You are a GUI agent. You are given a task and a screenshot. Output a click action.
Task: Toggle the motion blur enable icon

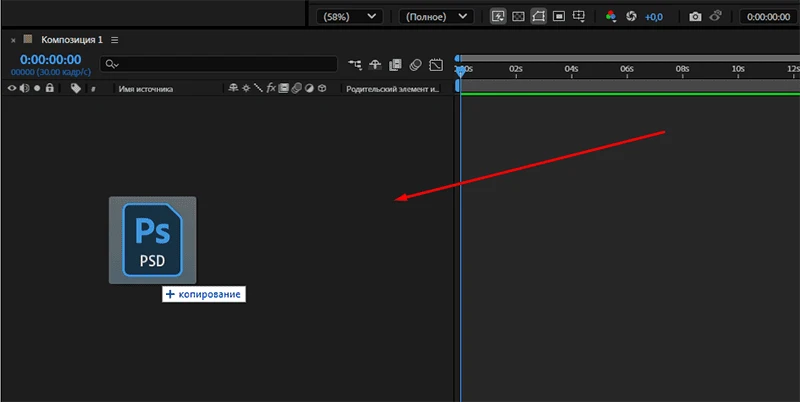pos(415,65)
